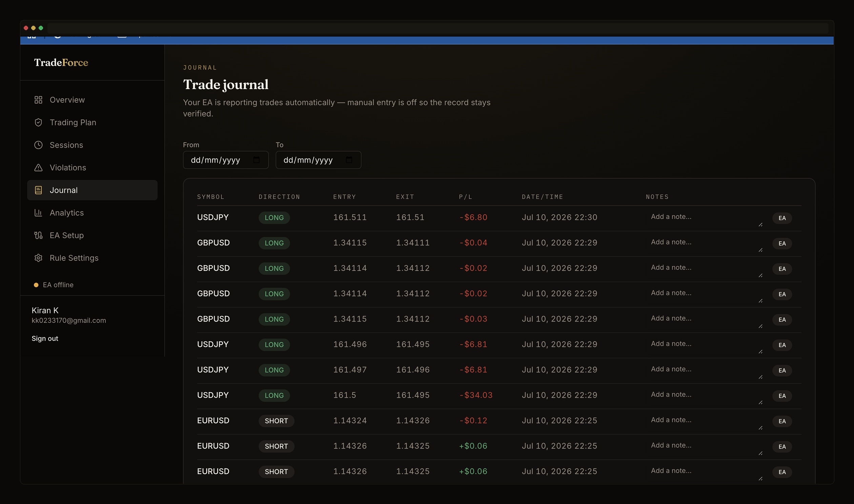The image size is (854, 504).
Task: Click the EA badge on the -$0.04 row
Action: [x=782, y=244]
